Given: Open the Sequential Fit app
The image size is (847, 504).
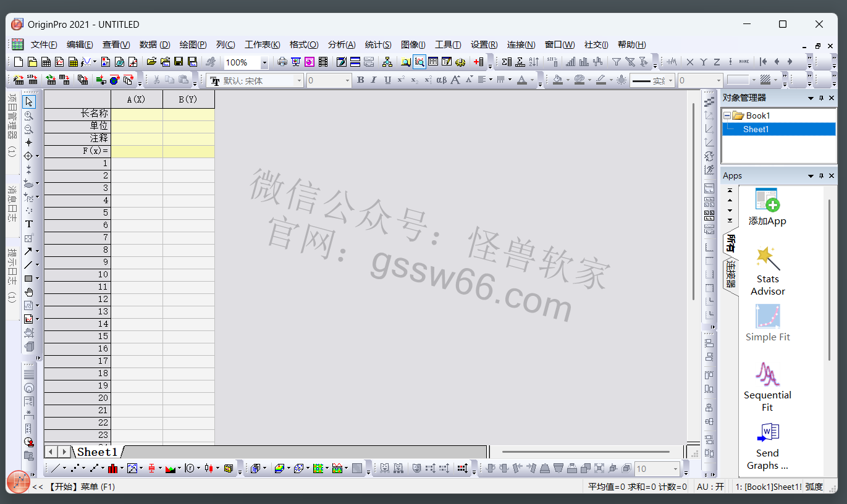Looking at the screenshot, I should point(767,387).
